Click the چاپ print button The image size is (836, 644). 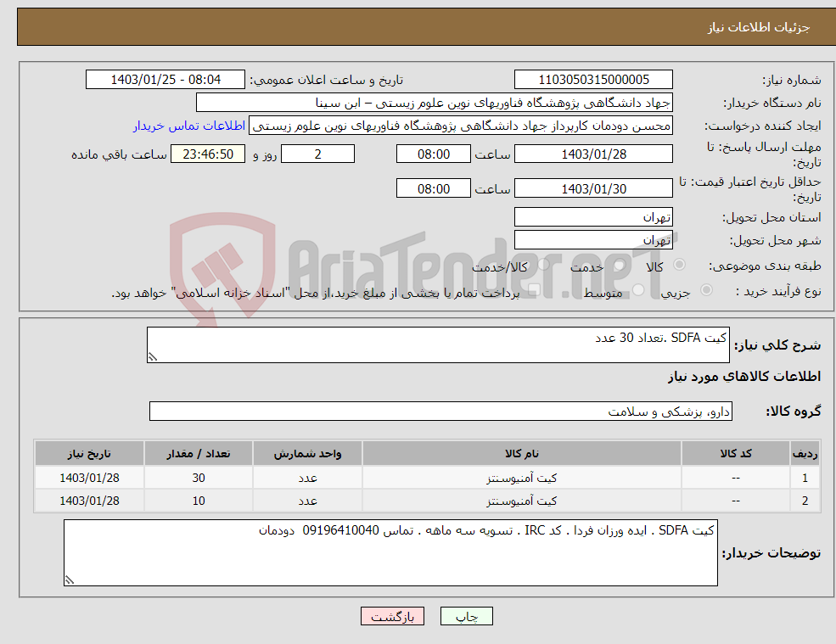[467, 616]
